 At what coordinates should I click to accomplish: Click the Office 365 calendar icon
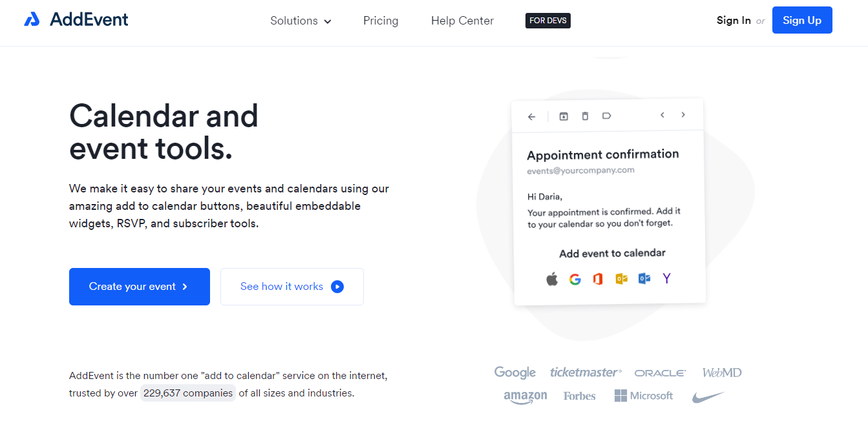(598, 279)
